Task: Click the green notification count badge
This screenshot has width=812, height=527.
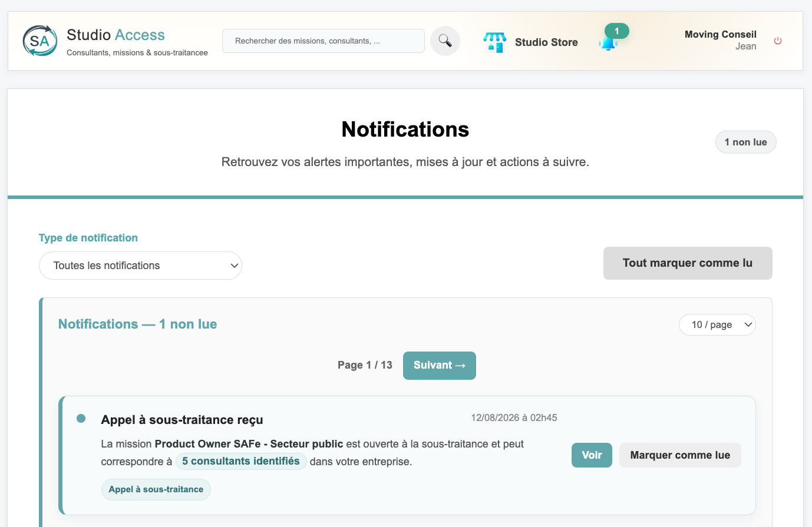Action: [x=617, y=31]
